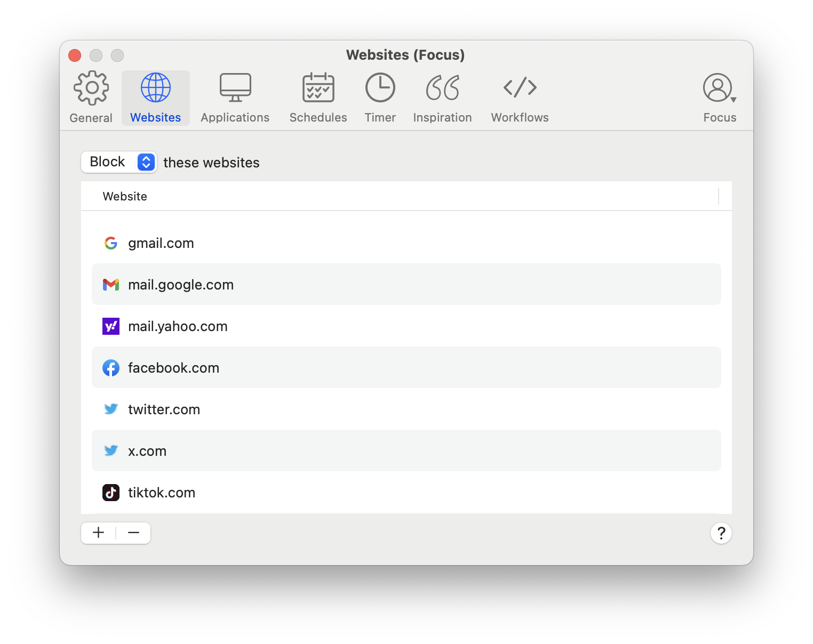This screenshot has height=644, width=813.
Task: Remove selected website using minus button
Action: (133, 533)
